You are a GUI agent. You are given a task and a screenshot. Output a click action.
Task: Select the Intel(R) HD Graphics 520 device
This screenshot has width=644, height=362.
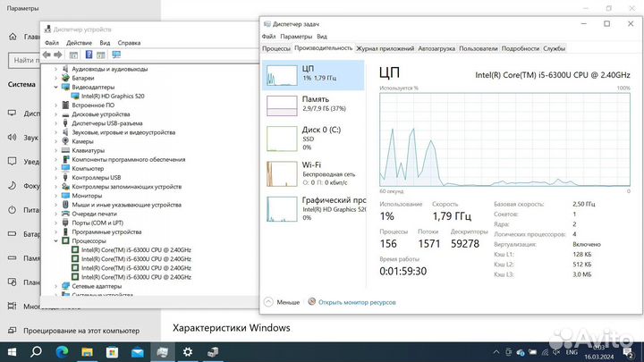pyautogui.click(x=113, y=96)
